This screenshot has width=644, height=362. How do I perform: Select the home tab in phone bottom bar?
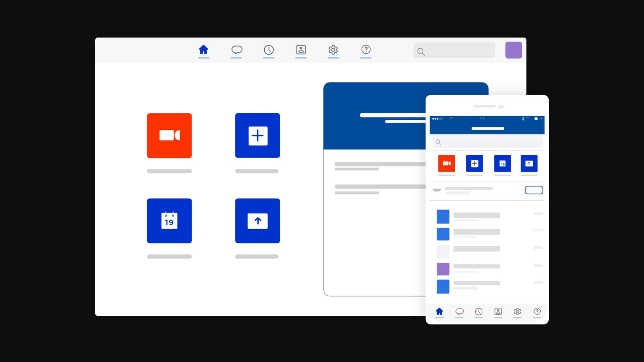coord(439,311)
